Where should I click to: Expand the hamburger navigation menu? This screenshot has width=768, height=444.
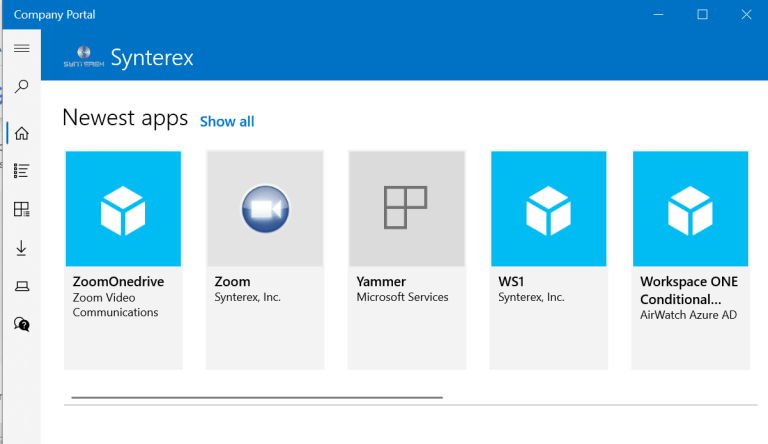click(x=21, y=48)
